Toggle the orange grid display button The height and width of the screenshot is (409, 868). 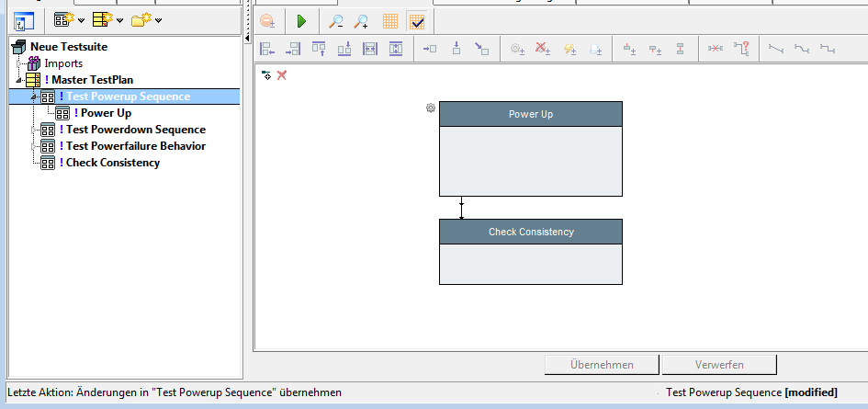coord(390,21)
